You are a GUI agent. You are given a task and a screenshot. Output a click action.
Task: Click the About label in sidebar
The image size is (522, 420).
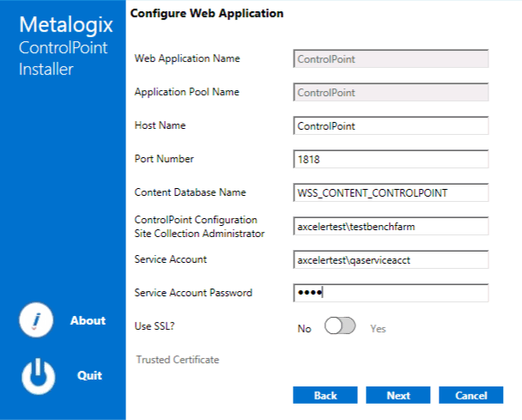(x=88, y=320)
